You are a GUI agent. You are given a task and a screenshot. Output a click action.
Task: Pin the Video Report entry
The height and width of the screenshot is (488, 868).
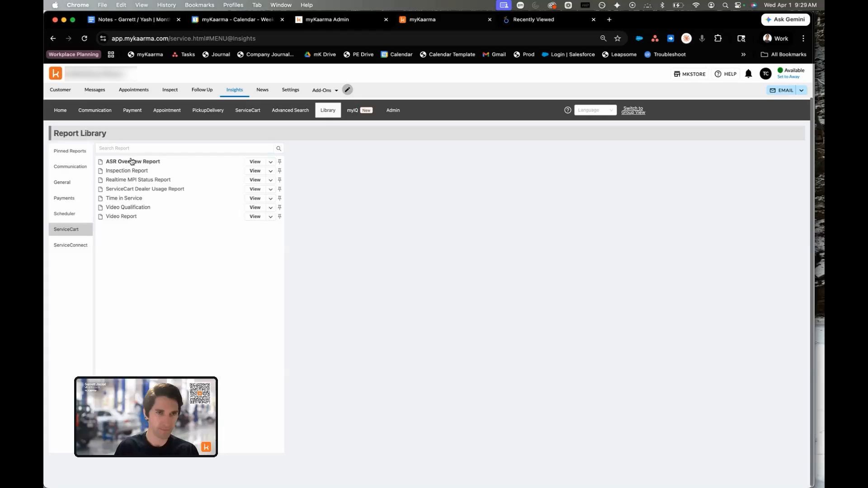click(279, 216)
